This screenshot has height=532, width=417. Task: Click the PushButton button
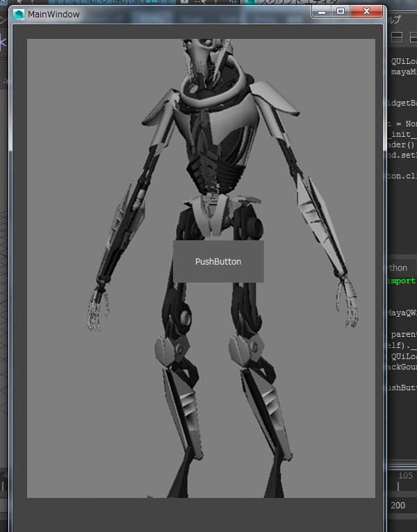pyautogui.click(x=218, y=261)
